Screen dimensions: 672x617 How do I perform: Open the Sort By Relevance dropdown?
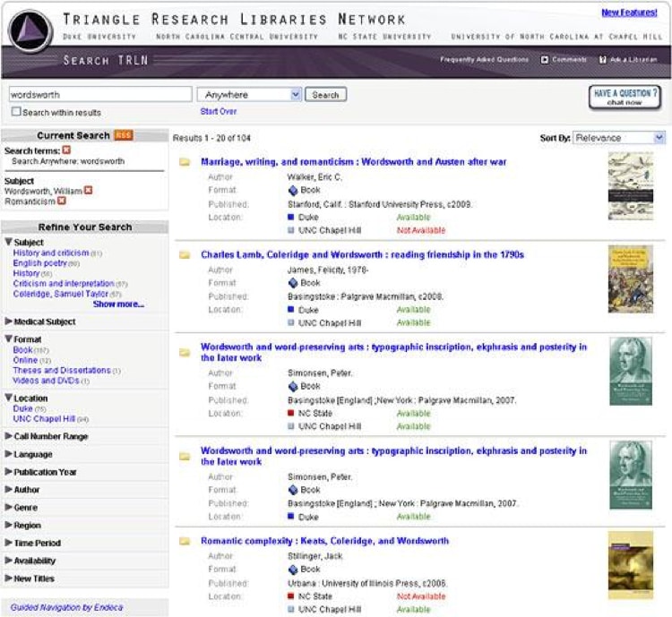pos(619,138)
